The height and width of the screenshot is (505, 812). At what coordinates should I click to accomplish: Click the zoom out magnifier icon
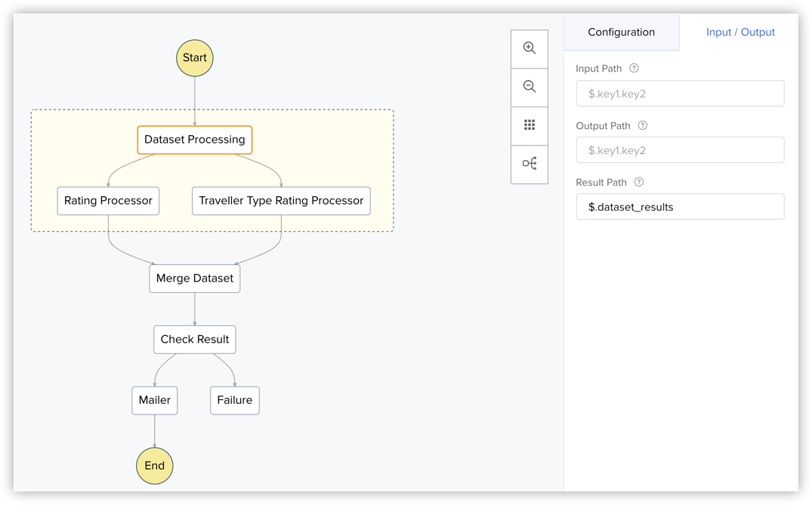click(529, 87)
